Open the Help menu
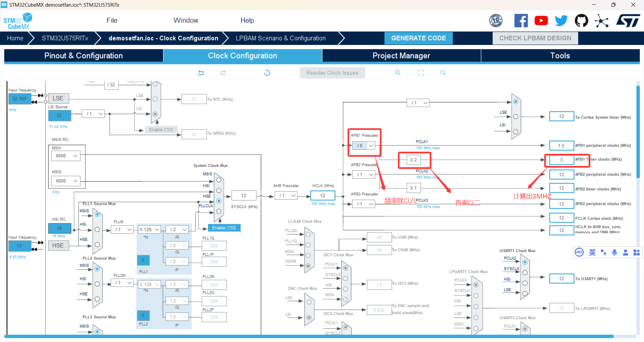Viewport: 644px width, 342px height. [x=247, y=20]
